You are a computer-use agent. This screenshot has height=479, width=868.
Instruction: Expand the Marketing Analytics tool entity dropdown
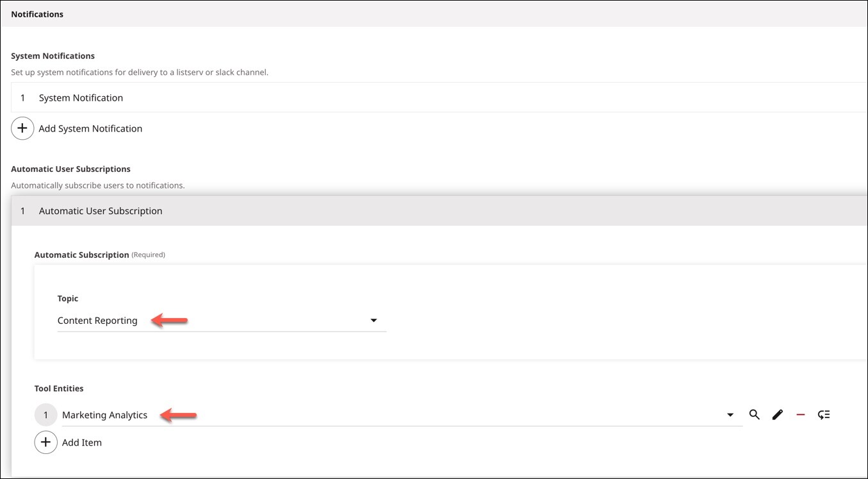pyautogui.click(x=730, y=414)
